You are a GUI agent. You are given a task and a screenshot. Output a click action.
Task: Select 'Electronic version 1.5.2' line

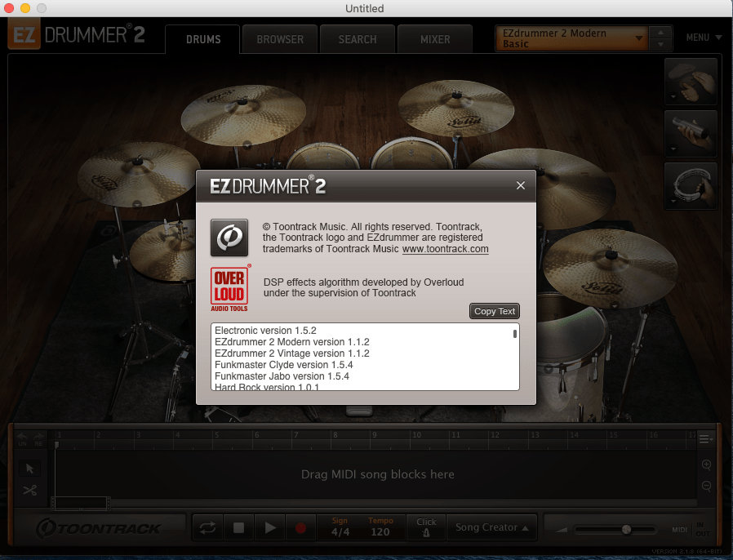[265, 331]
